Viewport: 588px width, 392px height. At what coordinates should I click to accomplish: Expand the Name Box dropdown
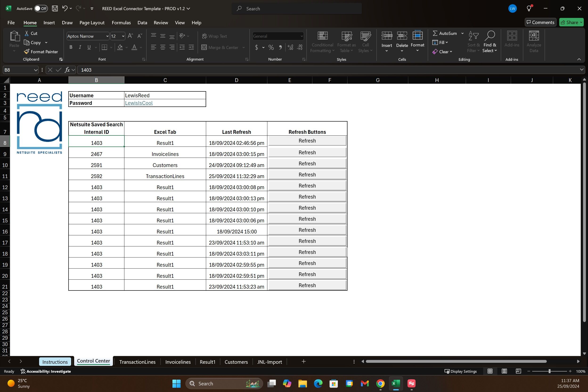[36, 70]
